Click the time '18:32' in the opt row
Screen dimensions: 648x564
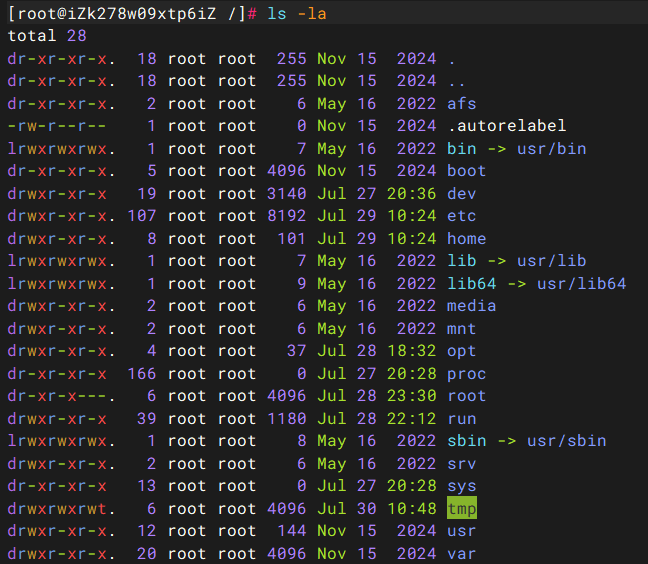pos(412,351)
